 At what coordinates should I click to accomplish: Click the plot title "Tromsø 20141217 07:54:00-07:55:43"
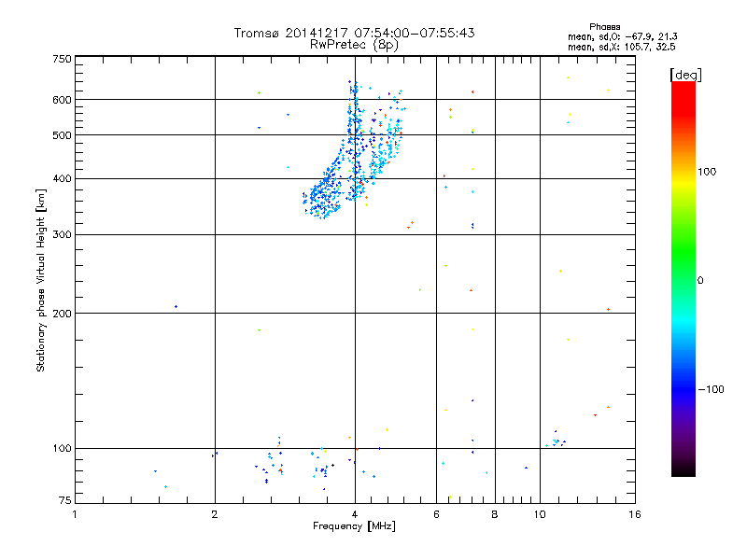[x=354, y=33]
